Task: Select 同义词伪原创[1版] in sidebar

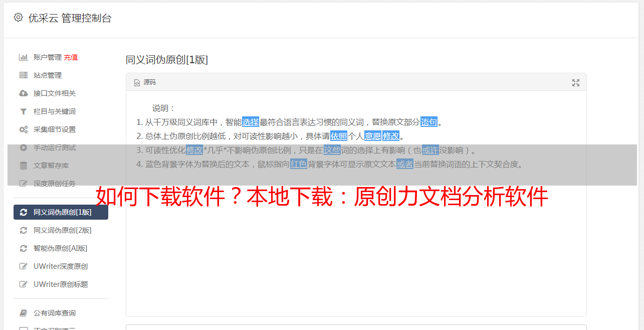Action: point(61,212)
